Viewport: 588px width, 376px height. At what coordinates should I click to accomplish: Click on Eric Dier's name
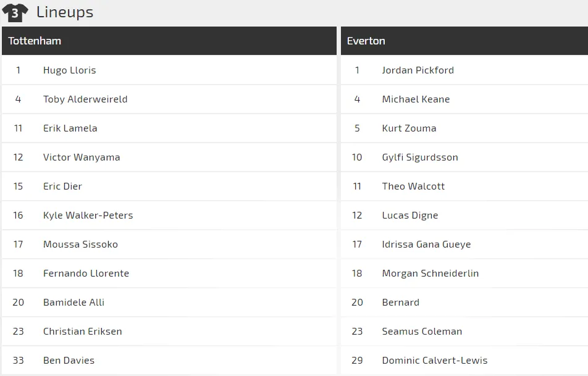click(x=62, y=186)
